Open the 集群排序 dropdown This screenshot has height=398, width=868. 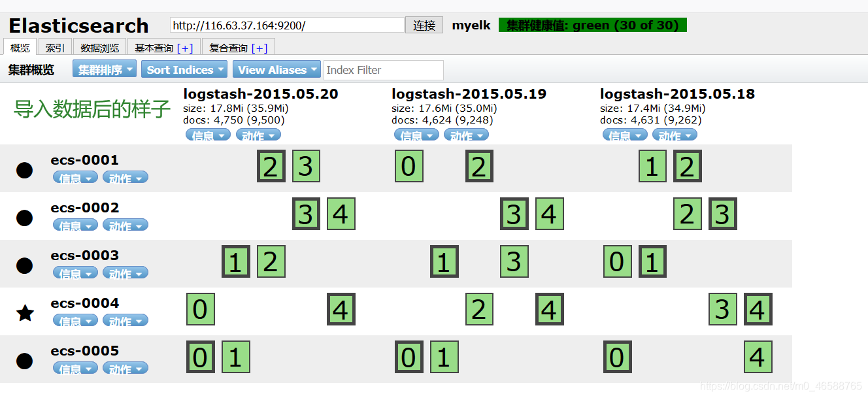105,69
